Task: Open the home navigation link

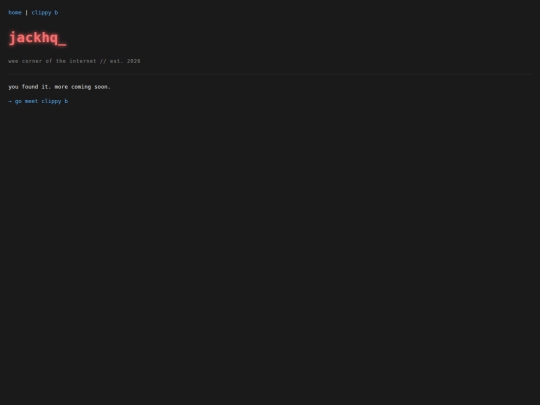Action: pyautogui.click(x=15, y=13)
